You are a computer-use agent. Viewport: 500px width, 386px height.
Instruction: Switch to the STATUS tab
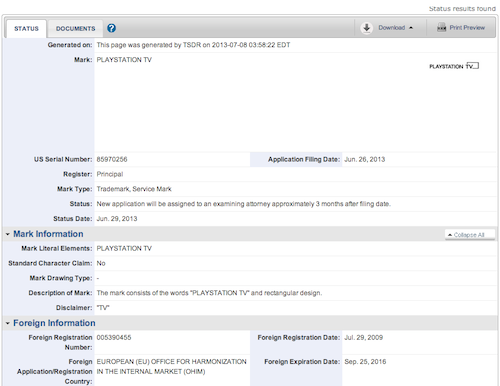click(26, 29)
